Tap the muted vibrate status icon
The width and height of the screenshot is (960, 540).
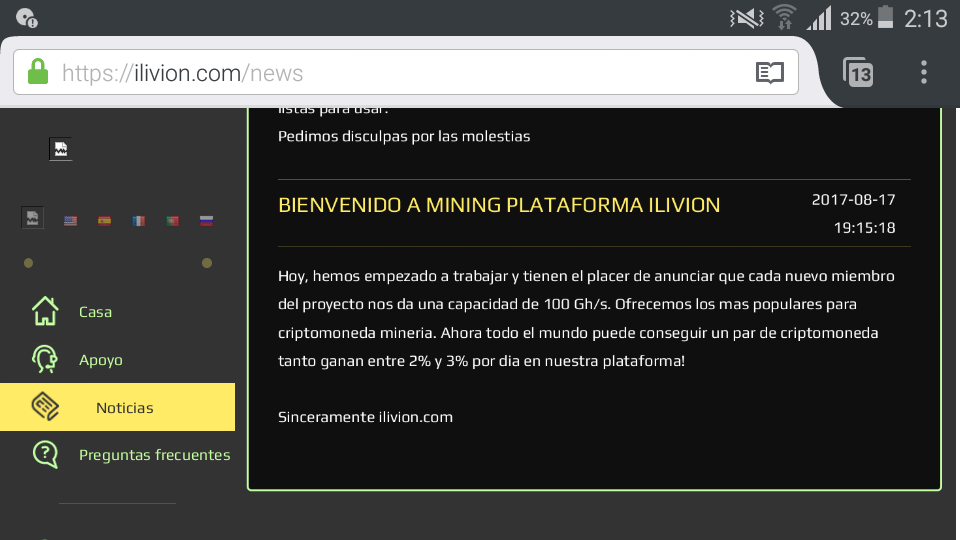(x=747, y=18)
